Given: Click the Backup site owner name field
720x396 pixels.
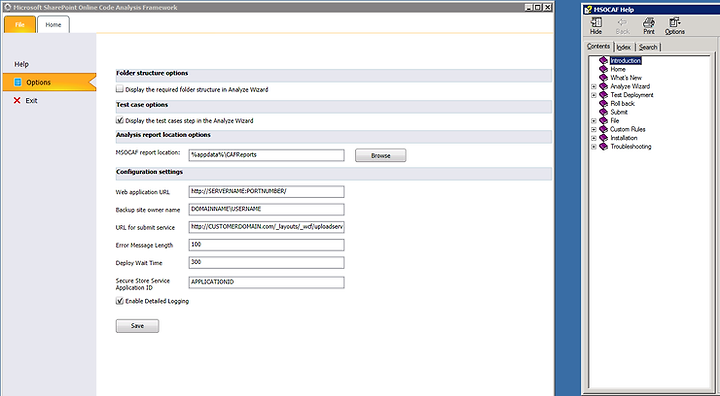Looking at the screenshot, I should tap(266, 209).
